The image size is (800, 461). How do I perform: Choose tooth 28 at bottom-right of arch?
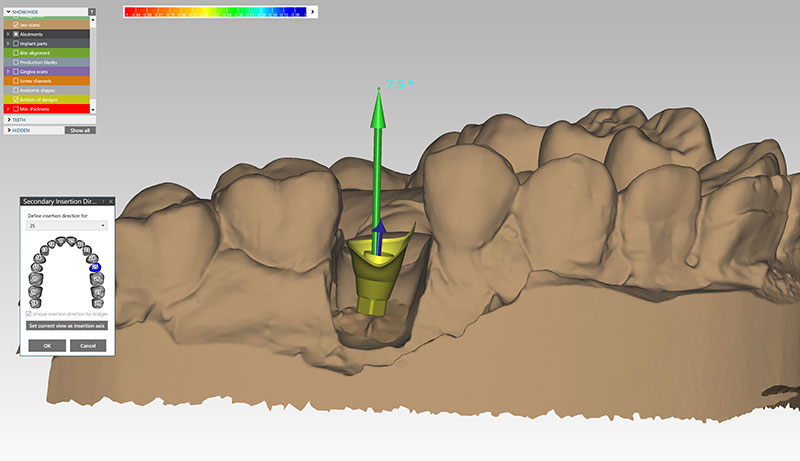pos(96,301)
